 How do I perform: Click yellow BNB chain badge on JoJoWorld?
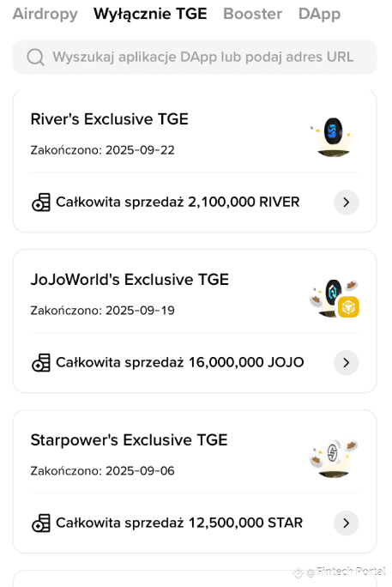[x=348, y=307]
